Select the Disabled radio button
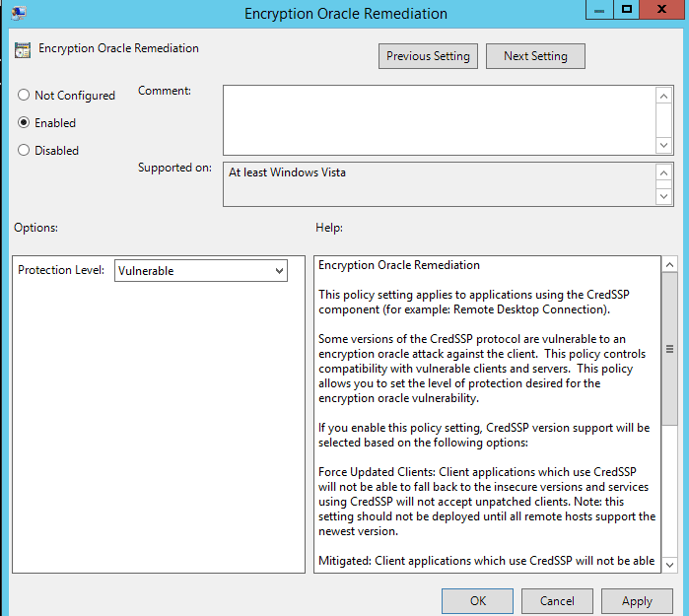This screenshot has height=616, width=689. coord(24,150)
